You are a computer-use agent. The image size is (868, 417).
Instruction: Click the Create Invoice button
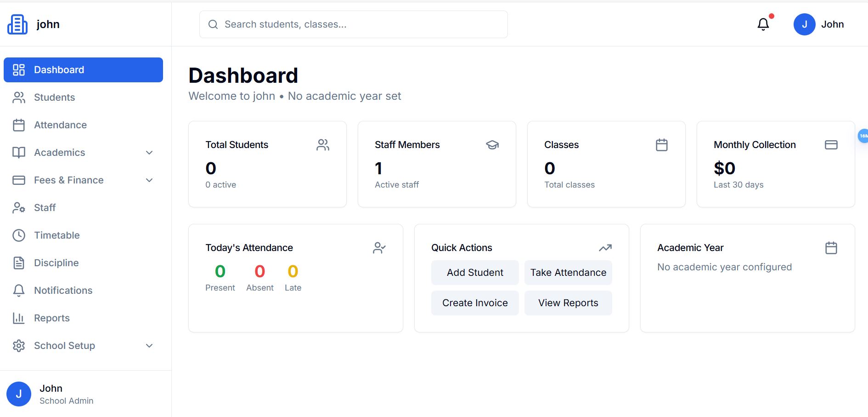(475, 303)
